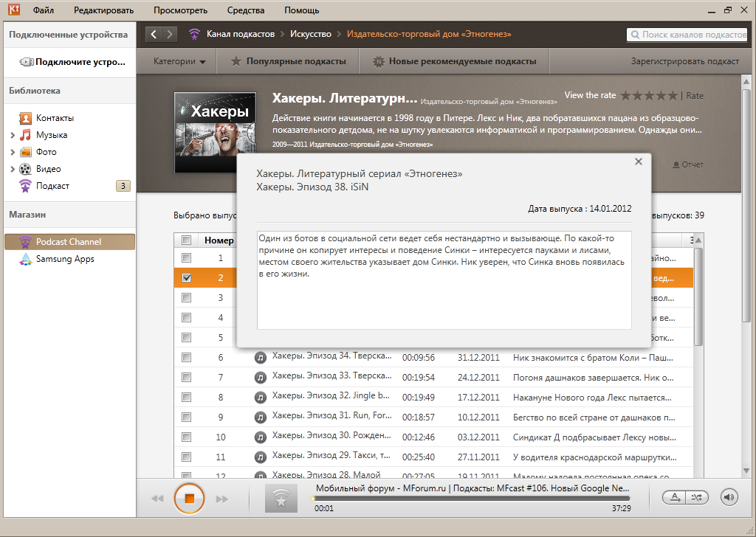Go back with the left arrow
The image size is (756, 537).
(154, 34)
